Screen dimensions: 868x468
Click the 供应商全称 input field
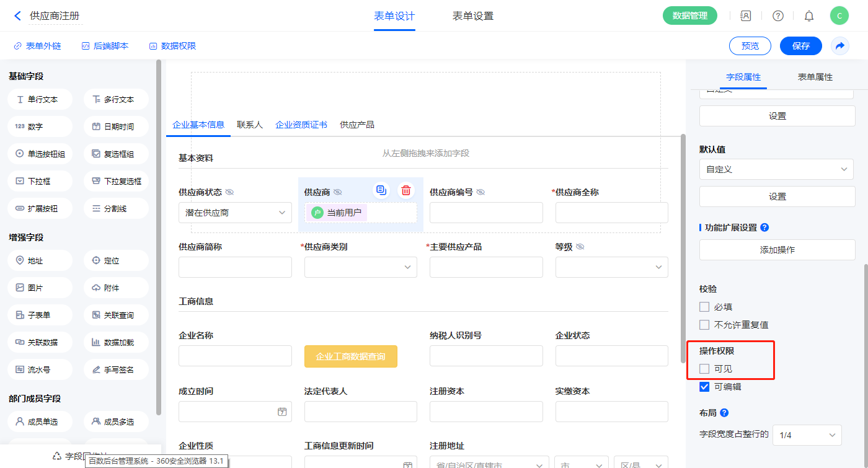point(611,213)
